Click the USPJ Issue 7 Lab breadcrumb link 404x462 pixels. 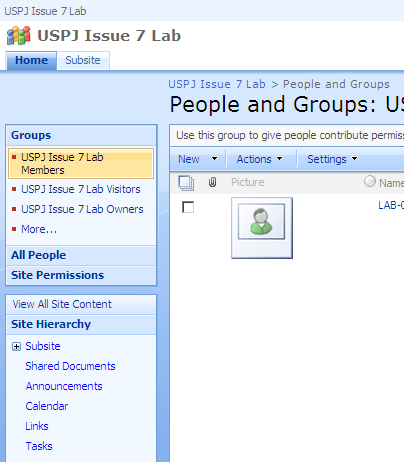coord(217,84)
